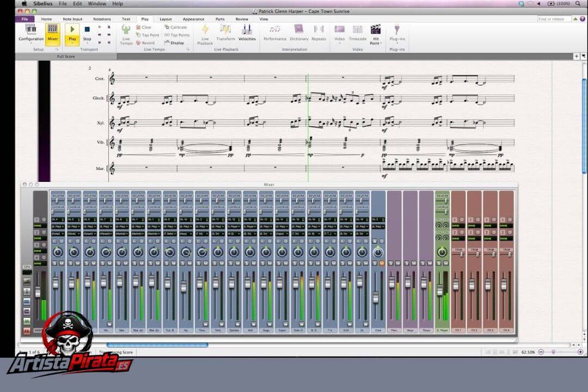This screenshot has width=588, height=392.
Task: Switch to the Note Input tab
Action: coord(72,19)
